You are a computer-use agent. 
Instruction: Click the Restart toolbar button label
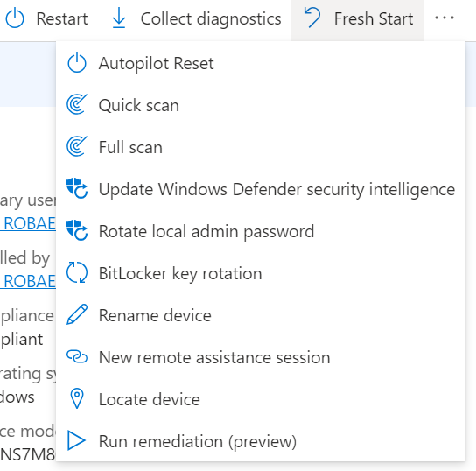click(62, 19)
